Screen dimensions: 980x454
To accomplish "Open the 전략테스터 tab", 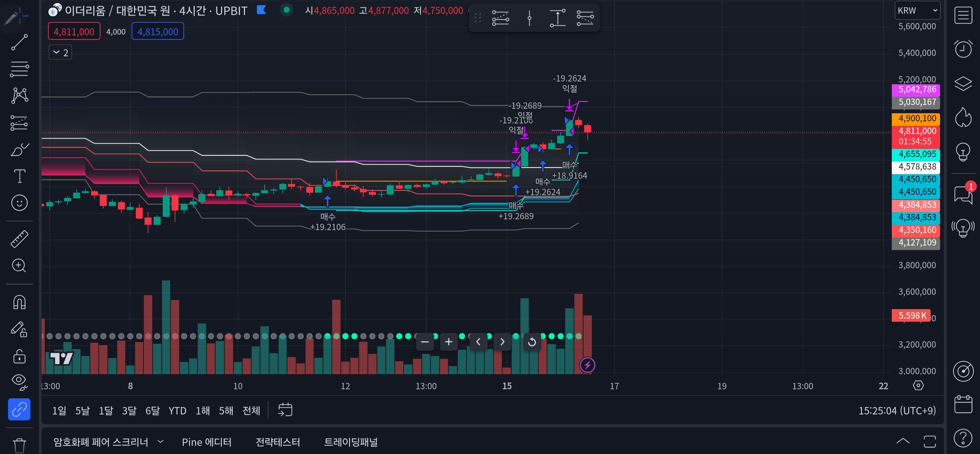I will coord(278,442).
